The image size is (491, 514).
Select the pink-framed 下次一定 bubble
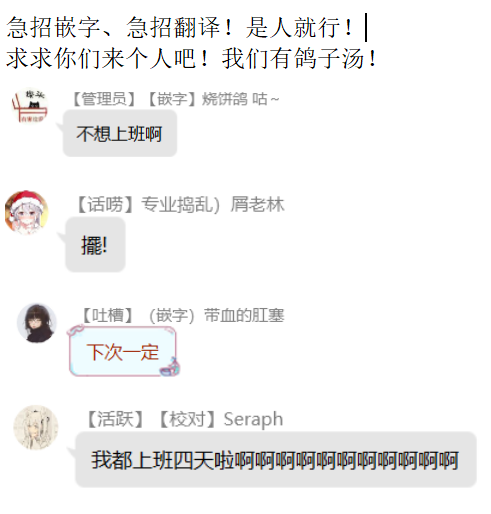point(122,352)
